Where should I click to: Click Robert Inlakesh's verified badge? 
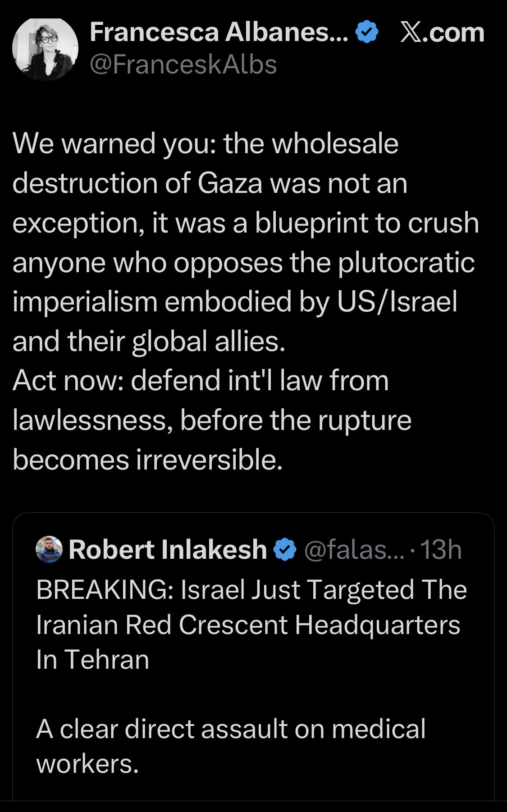click(x=285, y=549)
